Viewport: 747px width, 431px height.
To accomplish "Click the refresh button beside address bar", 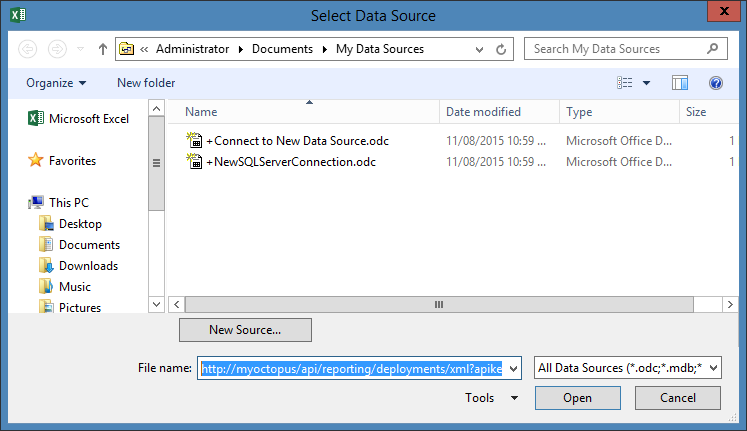I will click(x=503, y=49).
